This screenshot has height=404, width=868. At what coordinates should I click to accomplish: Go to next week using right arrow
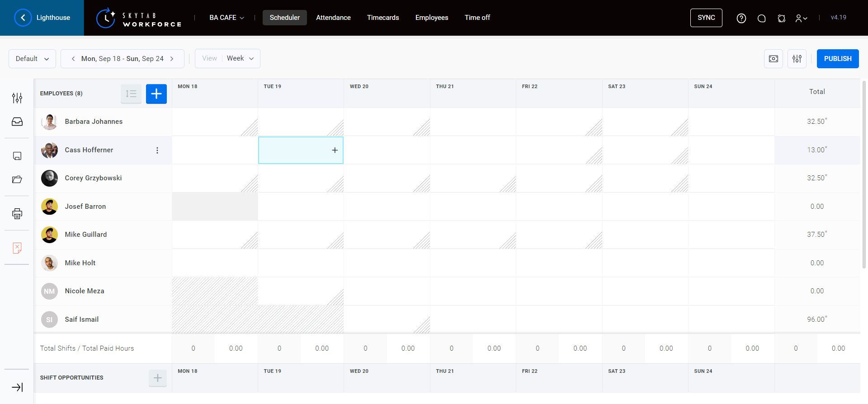(x=172, y=59)
